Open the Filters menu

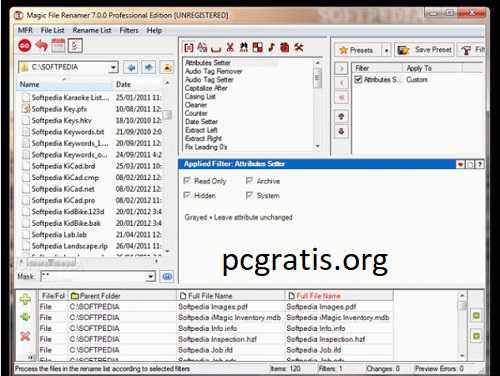click(x=129, y=30)
